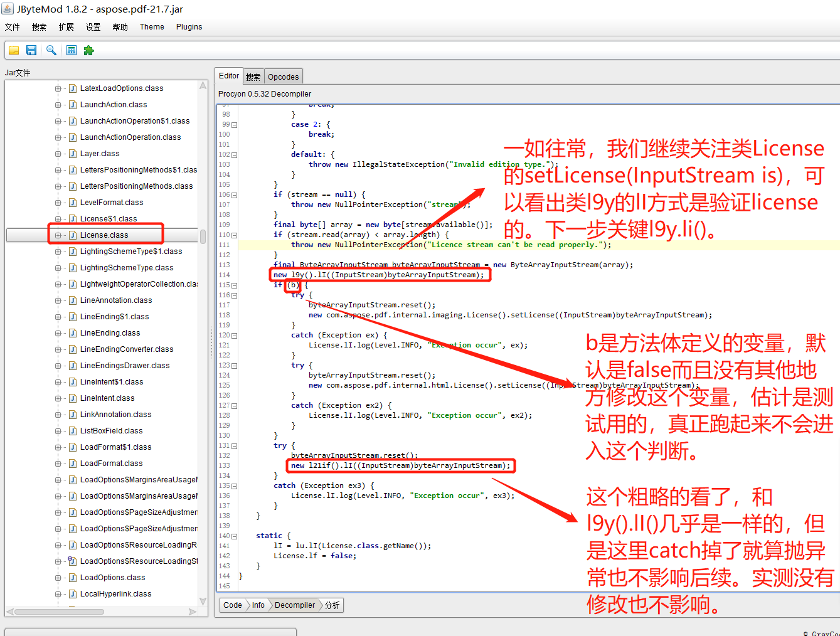Click the green puzzle piece plugin icon
This screenshot has height=636, width=840.
[x=89, y=50]
